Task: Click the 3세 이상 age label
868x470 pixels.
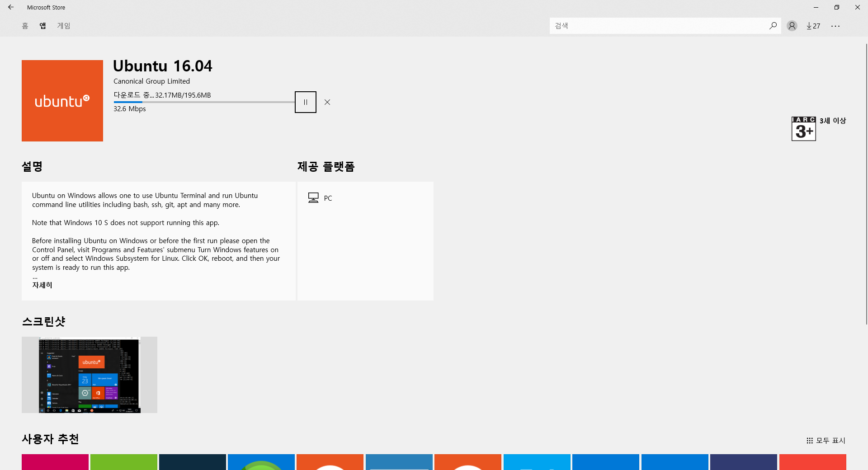Action: pos(833,121)
